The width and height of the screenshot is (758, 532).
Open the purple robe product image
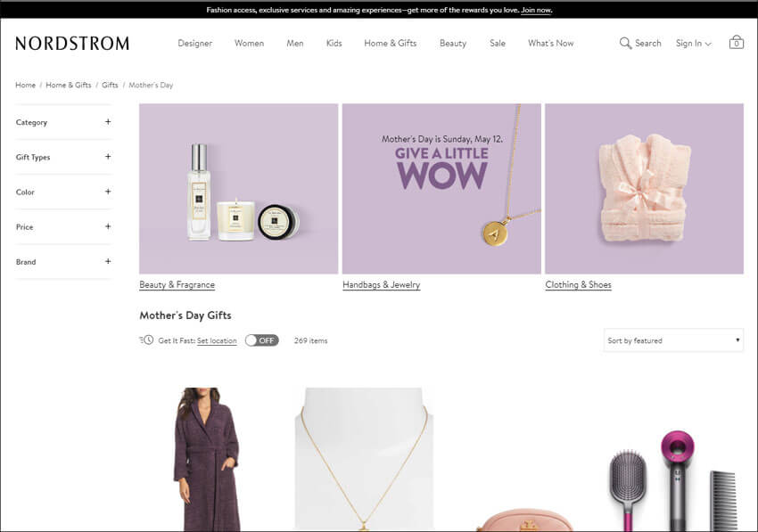click(207, 459)
